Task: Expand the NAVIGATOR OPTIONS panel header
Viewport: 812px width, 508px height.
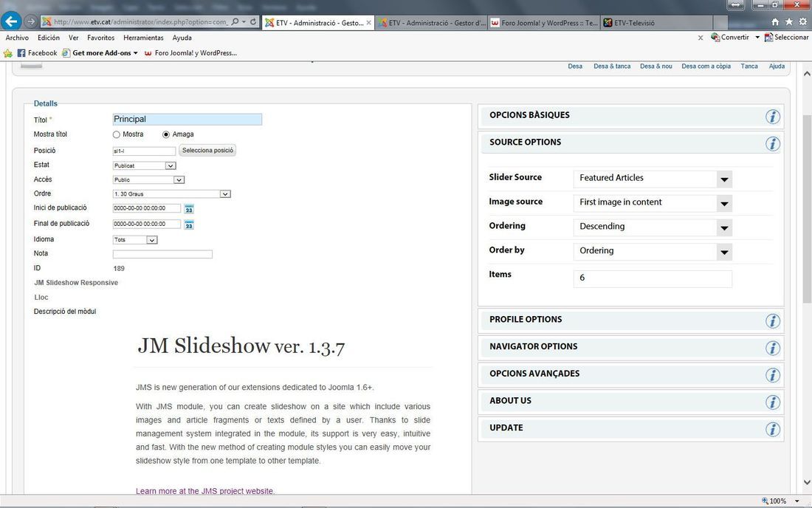Action: coord(630,348)
